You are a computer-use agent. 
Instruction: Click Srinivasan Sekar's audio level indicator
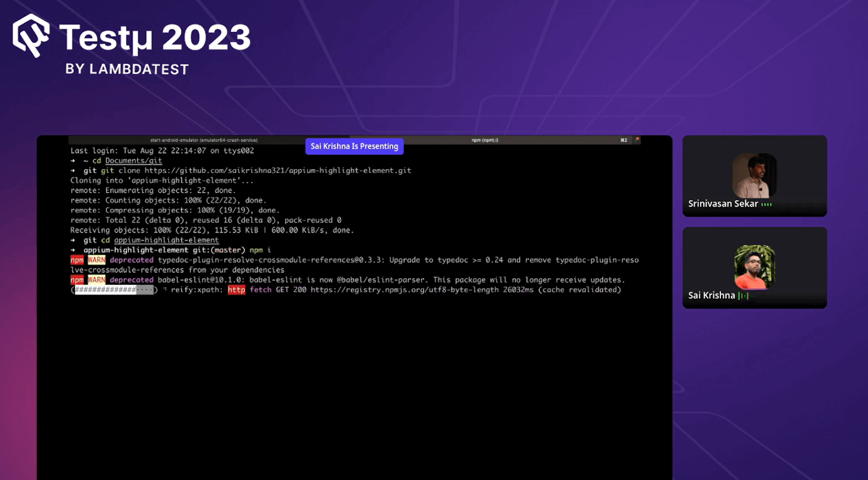(767, 204)
